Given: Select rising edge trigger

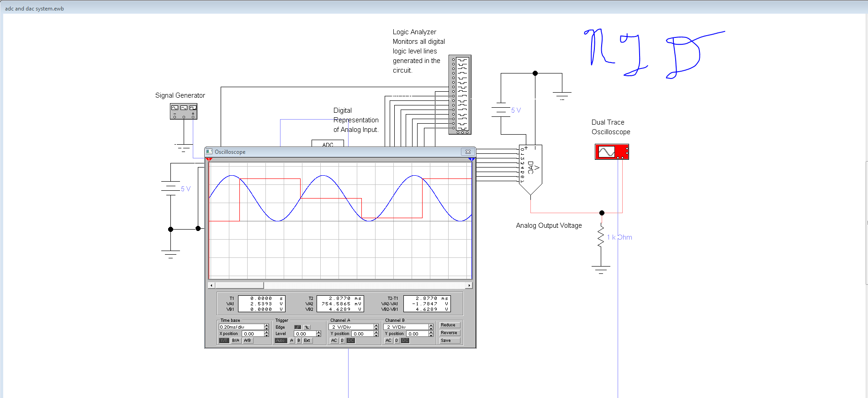Looking at the screenshot, I should [297, 327].
